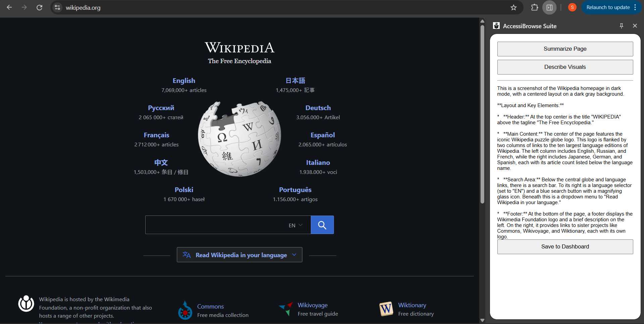The height and width of the screenshot is (324, 644).
Task: Select the Français language link
Action: [x=156, y=135]
